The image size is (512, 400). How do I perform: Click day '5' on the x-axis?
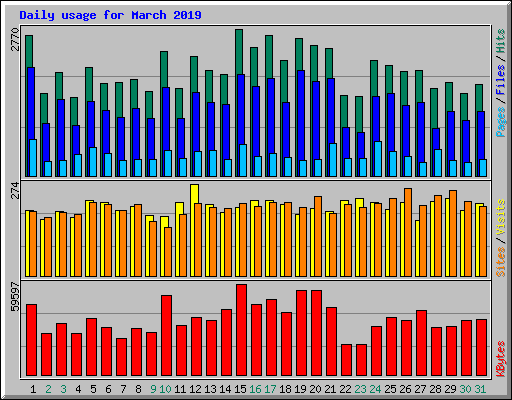93,389
